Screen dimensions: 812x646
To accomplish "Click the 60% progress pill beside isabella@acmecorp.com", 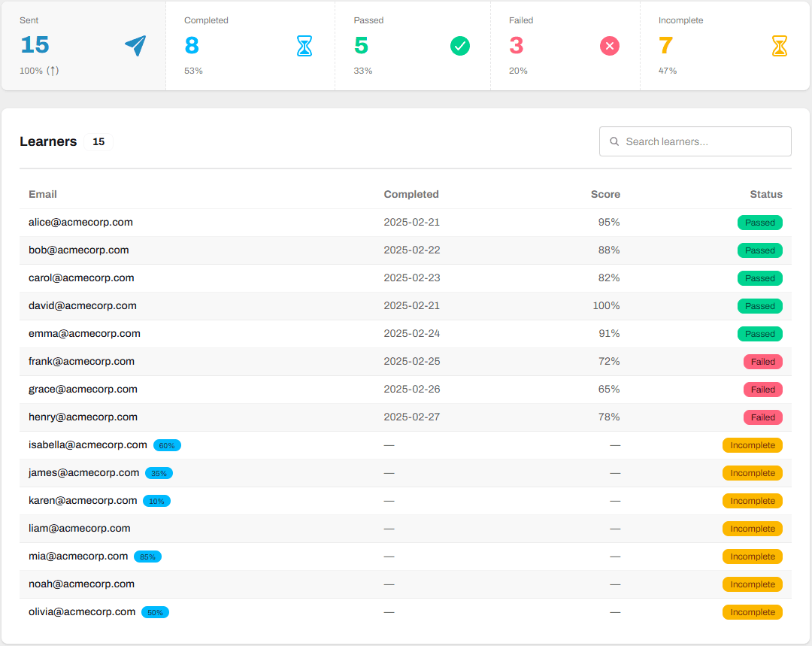I will 167,445.
